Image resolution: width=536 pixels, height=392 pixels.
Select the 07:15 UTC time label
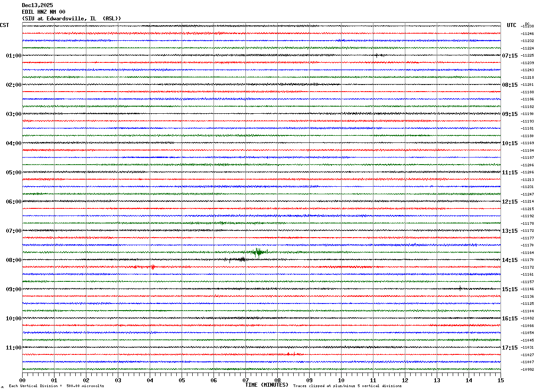pyautogui.click(x=509, y=56)
